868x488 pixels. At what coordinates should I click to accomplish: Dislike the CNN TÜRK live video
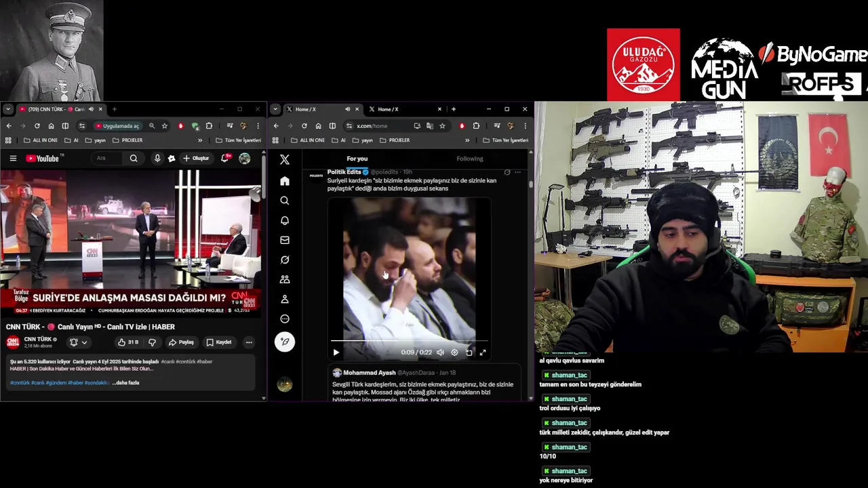tap(152, 342)
